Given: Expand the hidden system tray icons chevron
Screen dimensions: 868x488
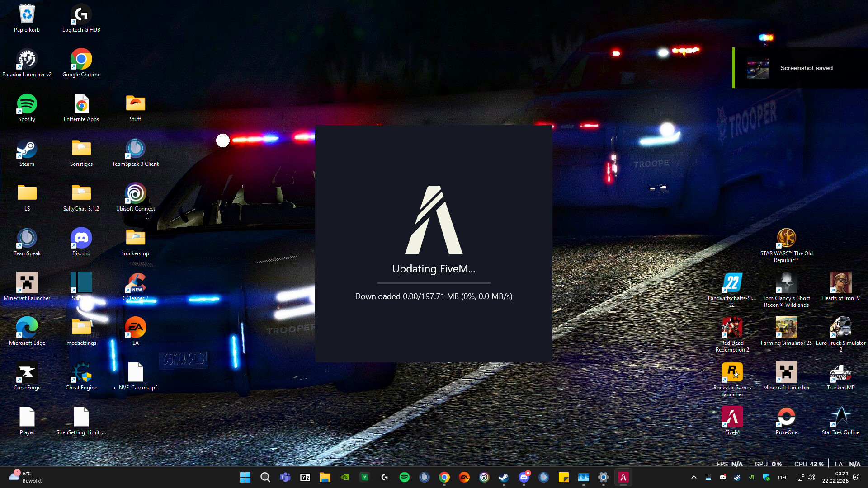Looking at the screenshot, I should click(x=693, y=477).
